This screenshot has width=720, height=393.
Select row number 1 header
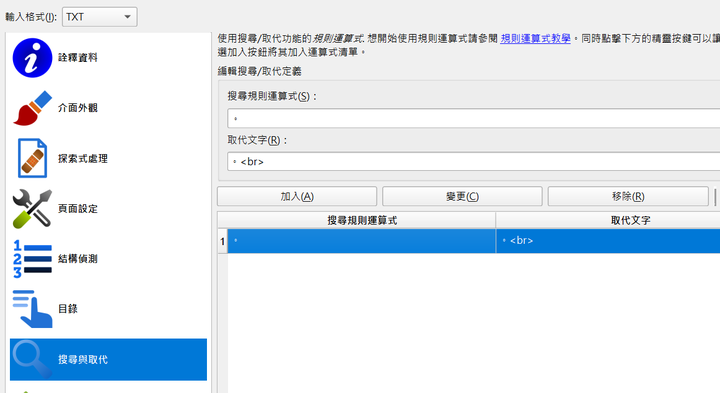[x=223, y=241]
